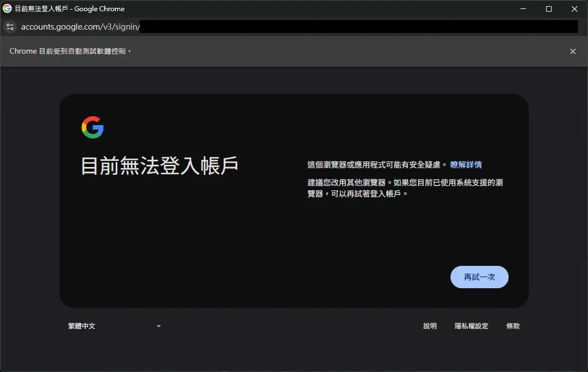The image size is (588, 372).
Task: Click the 建議您改用其他瀏覽器 paragraph text
Action: tap(405, 188)
